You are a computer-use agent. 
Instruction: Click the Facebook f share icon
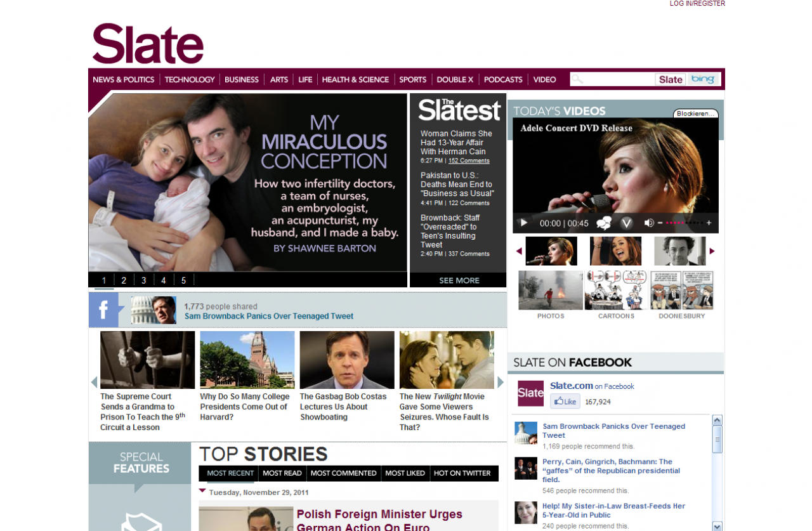[103, 310]
